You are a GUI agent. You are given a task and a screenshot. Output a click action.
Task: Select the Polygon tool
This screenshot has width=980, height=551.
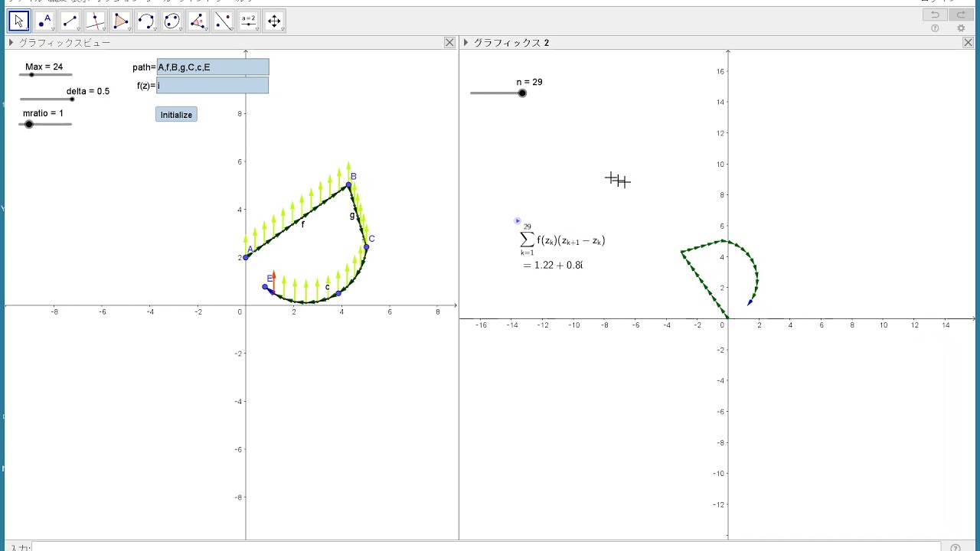120,21
